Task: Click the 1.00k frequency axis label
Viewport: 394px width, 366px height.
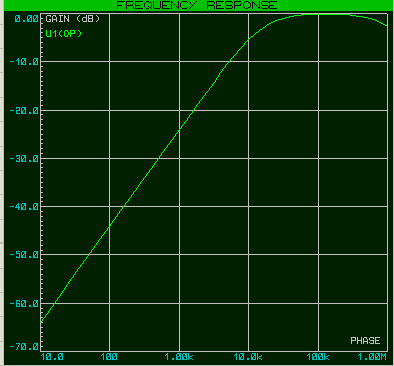Action: pyautogui.click(x=179, y=357)
